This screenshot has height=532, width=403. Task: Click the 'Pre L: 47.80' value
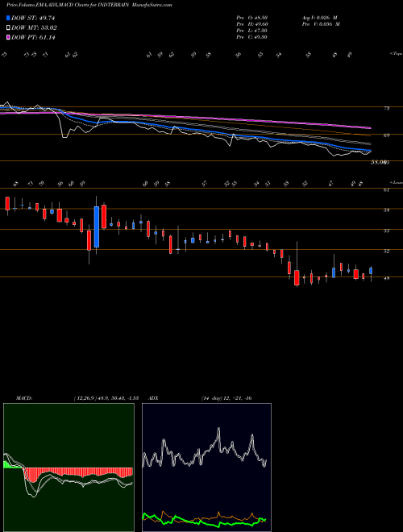[251, 31]
